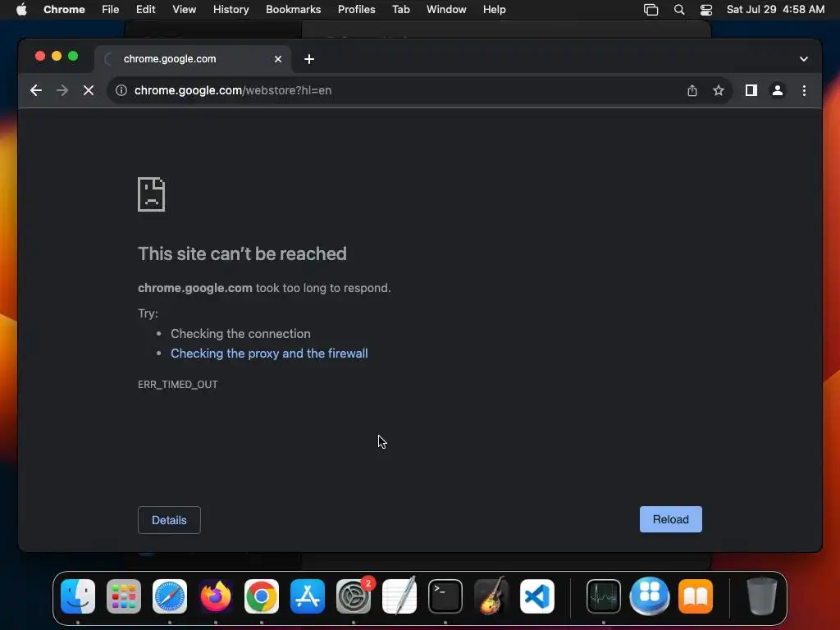Click Google Chrome icon in the Dock
Screen dimensions: 840x630
point(262,596)
